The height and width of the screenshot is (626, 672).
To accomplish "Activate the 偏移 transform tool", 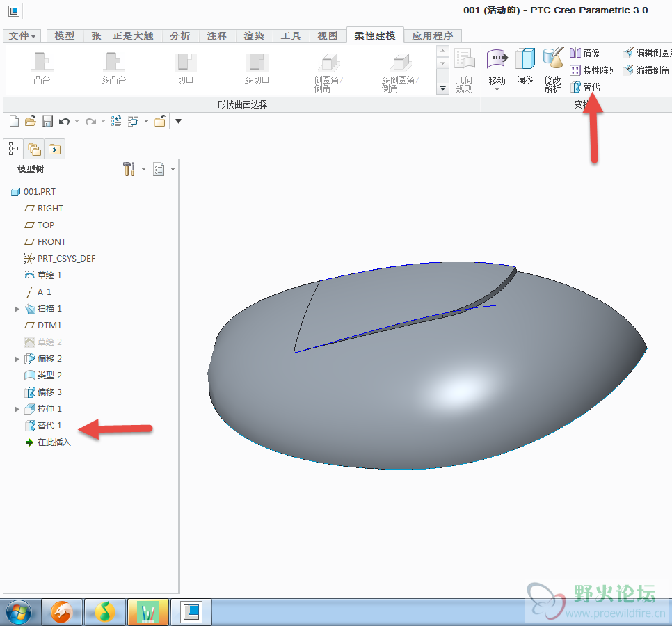I will pyautogui.click(x=525, y=66).
